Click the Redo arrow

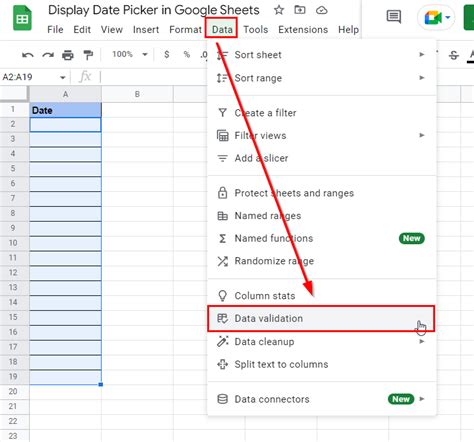(48, 55)
